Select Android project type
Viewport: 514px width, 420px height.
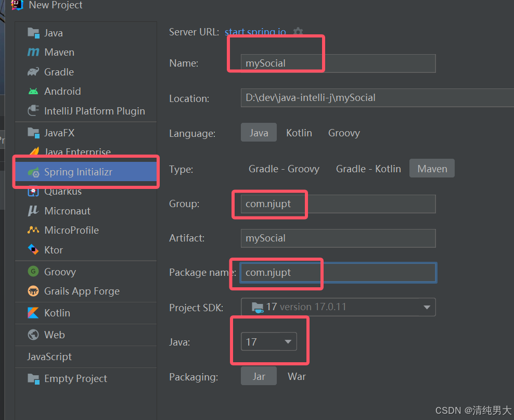86,91
